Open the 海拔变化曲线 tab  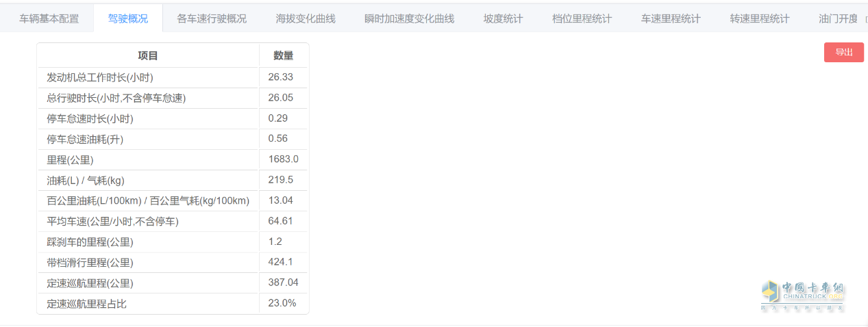tap(306, 18)
